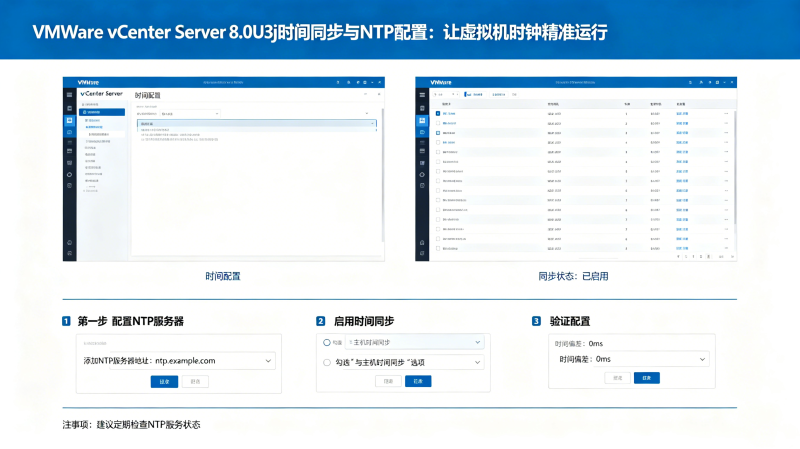Open the NTP服务器地址 ntp.example.com combo box
The image size is (800, 449).
point(192,361)
